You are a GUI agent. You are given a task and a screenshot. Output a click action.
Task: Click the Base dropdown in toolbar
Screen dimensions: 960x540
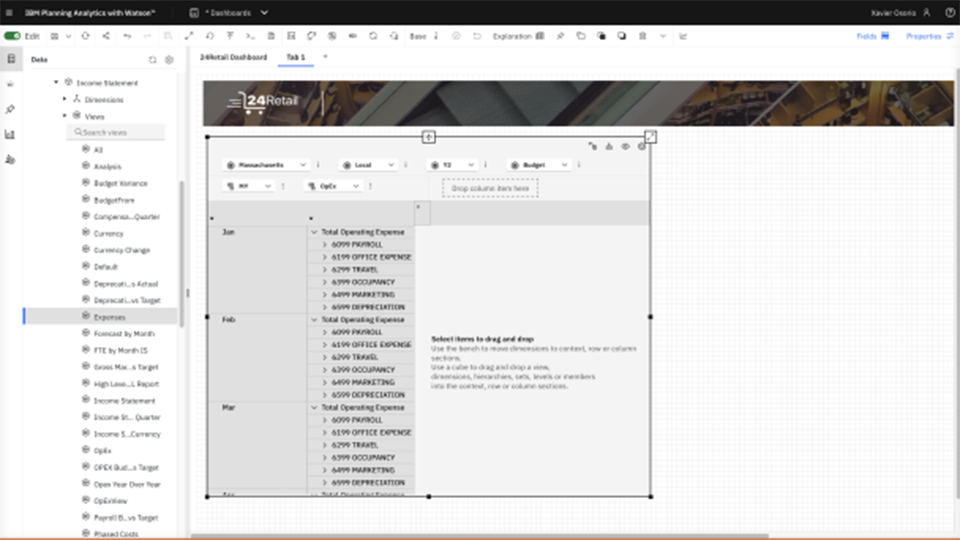(x=424, y=36)
